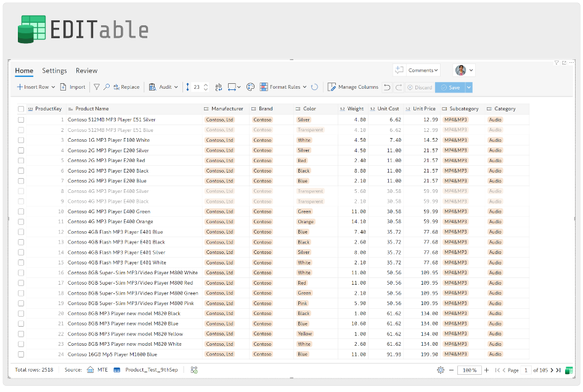
Task: Click the Format Rules grid icon
Action: (263, 87)
